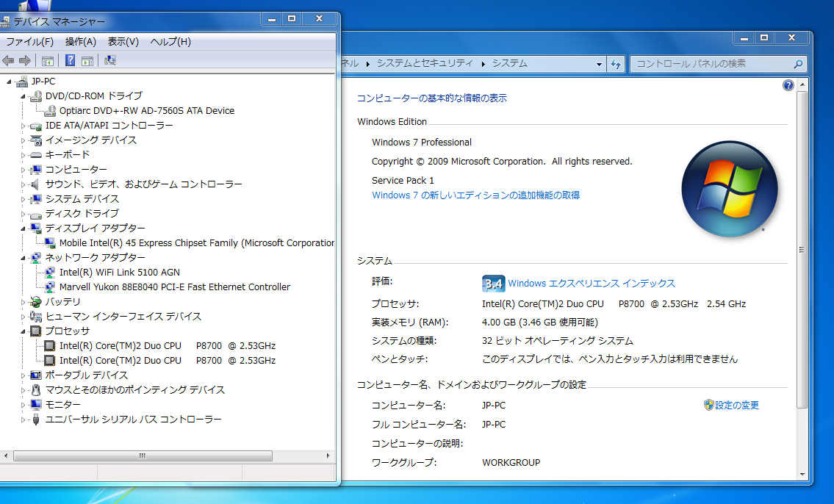Collapse the プロセッサ node
Screen dimensions: 834x504
click(x=23, y=331)
